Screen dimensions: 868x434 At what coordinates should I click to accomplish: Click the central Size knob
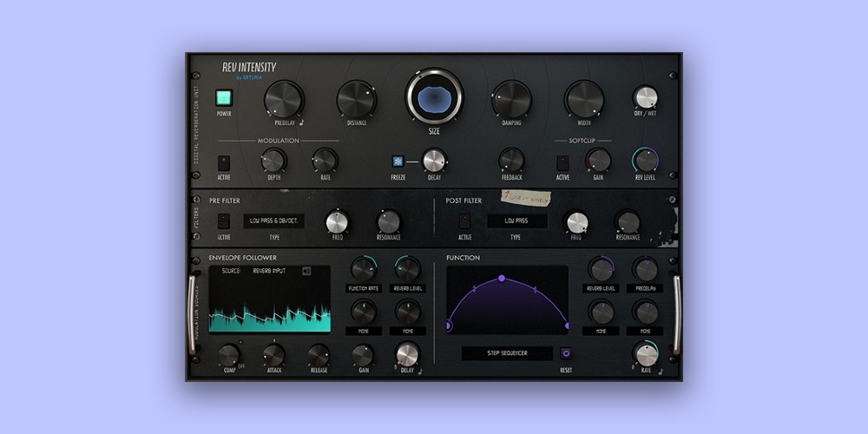click(434, 98)
